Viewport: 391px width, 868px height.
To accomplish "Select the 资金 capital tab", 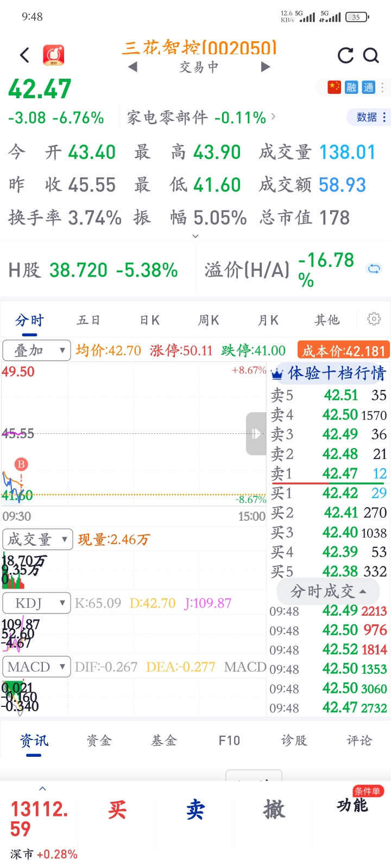I will (x=99, y=741).
